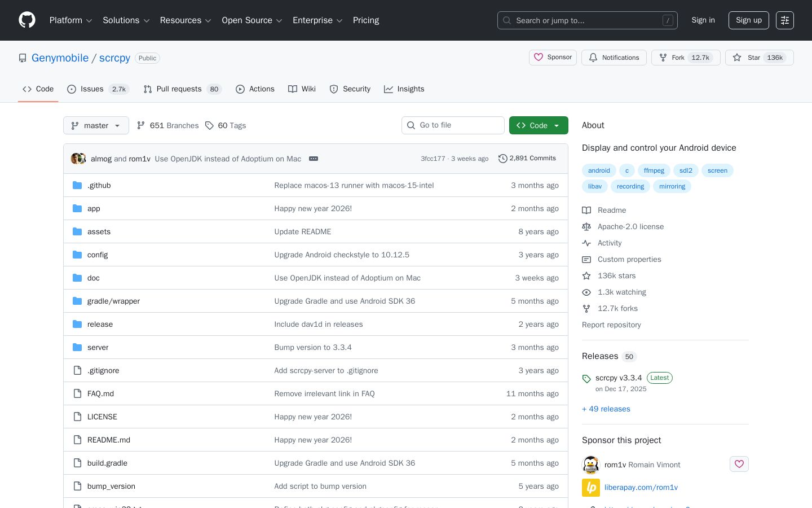This screenshot has height=508, width=812.
Task: Open the README.md file
Action: point(109,440)
